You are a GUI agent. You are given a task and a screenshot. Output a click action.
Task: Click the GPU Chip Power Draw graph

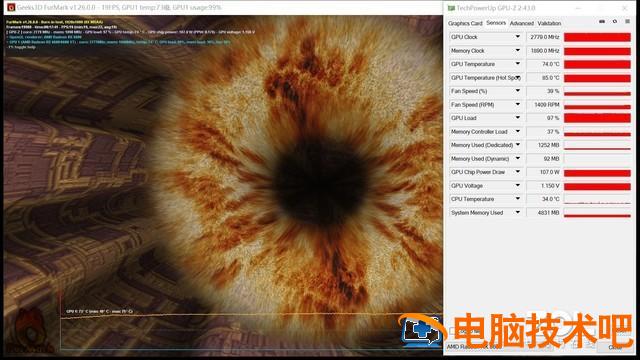tap(597, 172)
